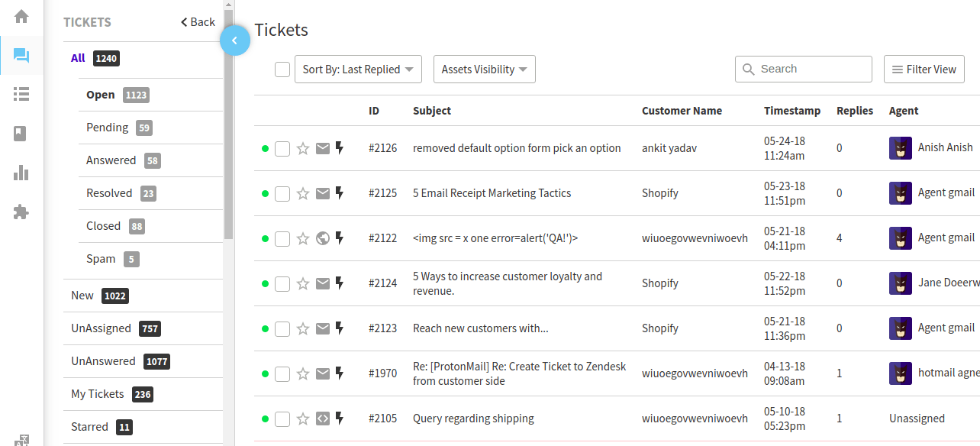Click customer name 'ankit yadav'

(671, 148)
